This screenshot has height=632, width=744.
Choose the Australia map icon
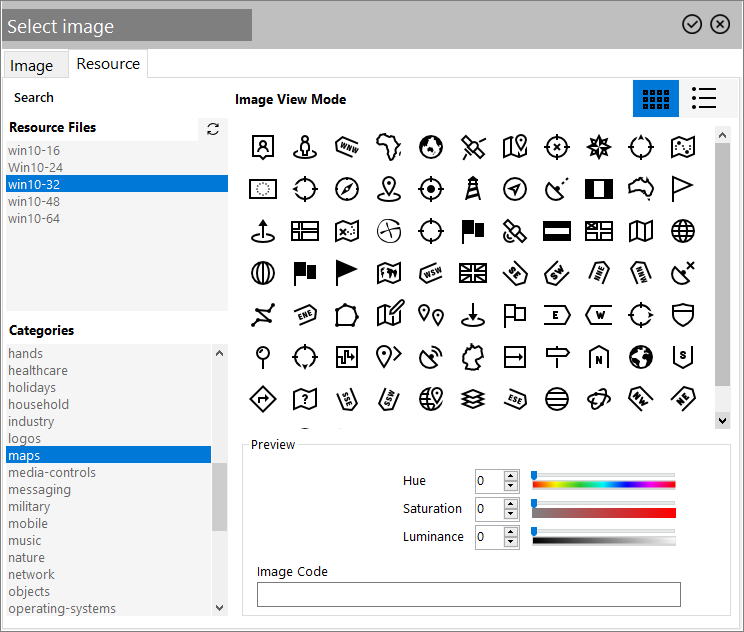click(x=641, y=189)
